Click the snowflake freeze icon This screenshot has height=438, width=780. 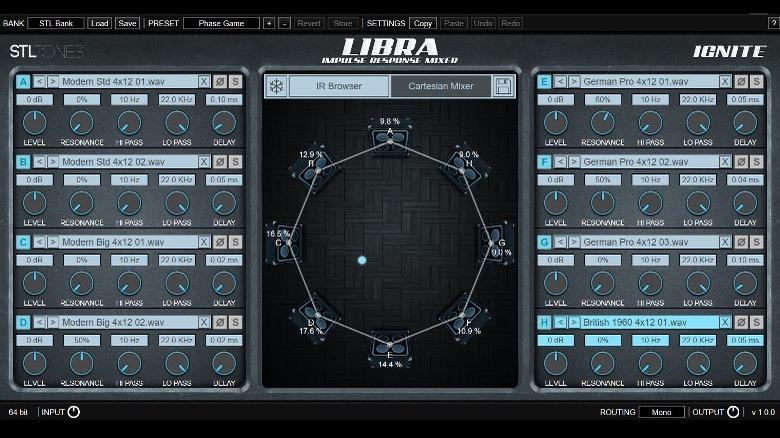(x=276, y=86)
